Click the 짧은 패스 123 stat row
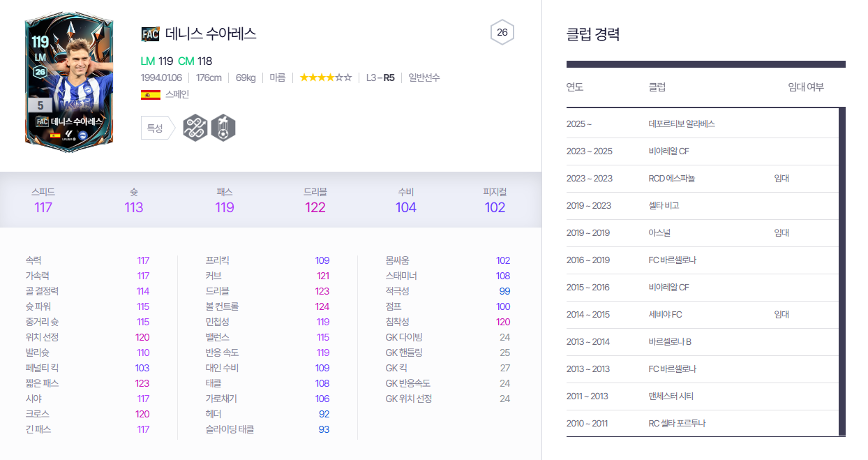868x460 pixels. tap(87, 383)
